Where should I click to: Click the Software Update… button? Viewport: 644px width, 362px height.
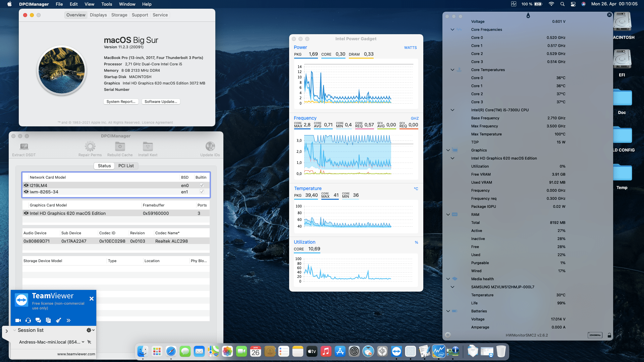coord(161,102)
